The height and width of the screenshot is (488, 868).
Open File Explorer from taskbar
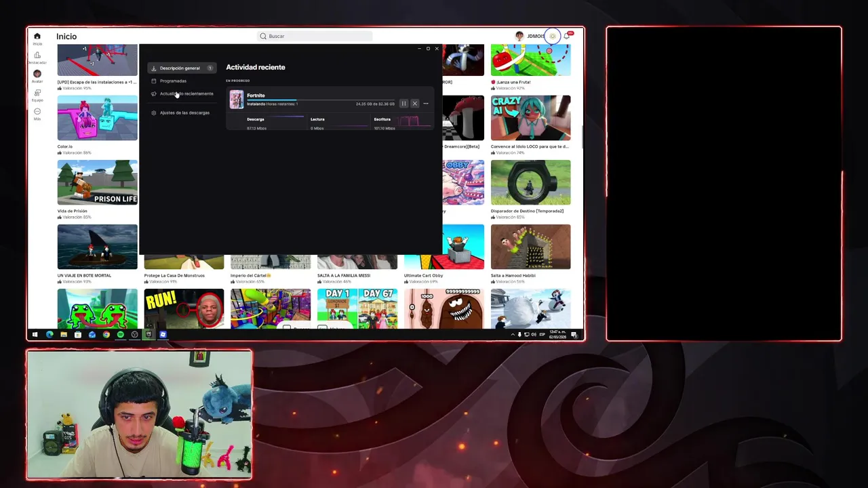point(64,335)
